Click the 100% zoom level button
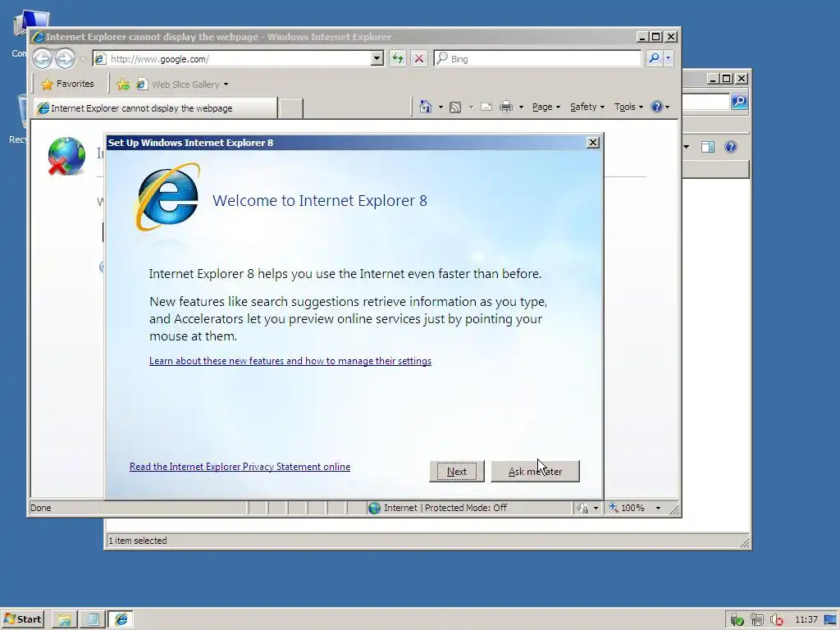Screen dimensions: 840x630 [x=627, y=508]
